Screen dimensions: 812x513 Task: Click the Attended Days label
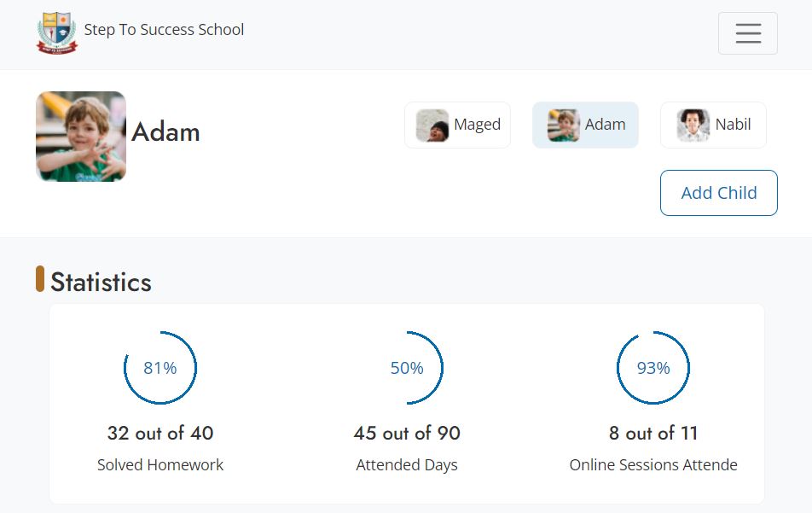(x=407, y=465)
